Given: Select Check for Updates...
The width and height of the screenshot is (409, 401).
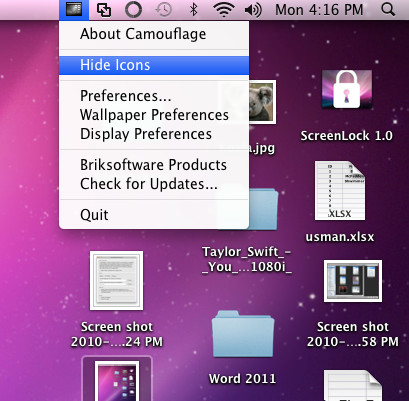Looking at the screenshot, I should (x=154, y=184).
